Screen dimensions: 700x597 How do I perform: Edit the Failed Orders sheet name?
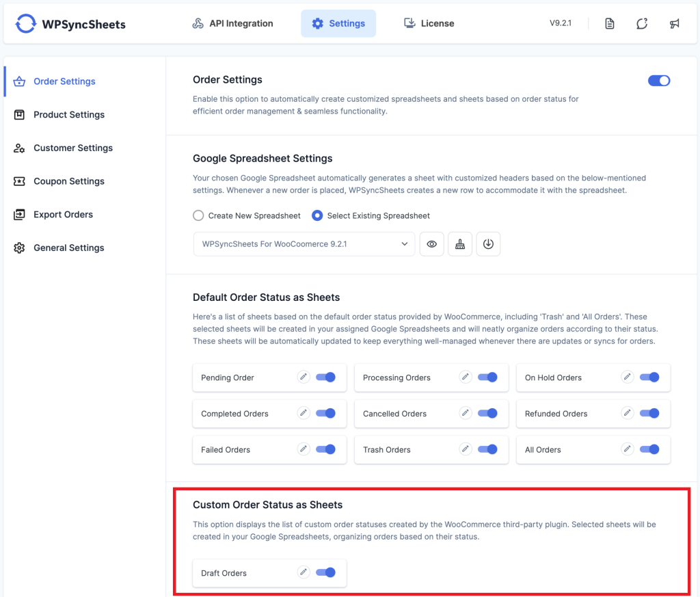pos(304,449)
